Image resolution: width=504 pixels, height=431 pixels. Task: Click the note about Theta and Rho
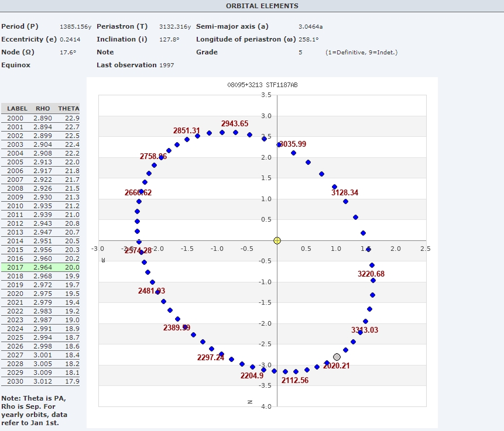pyautogui.click(x=34, y=411)
